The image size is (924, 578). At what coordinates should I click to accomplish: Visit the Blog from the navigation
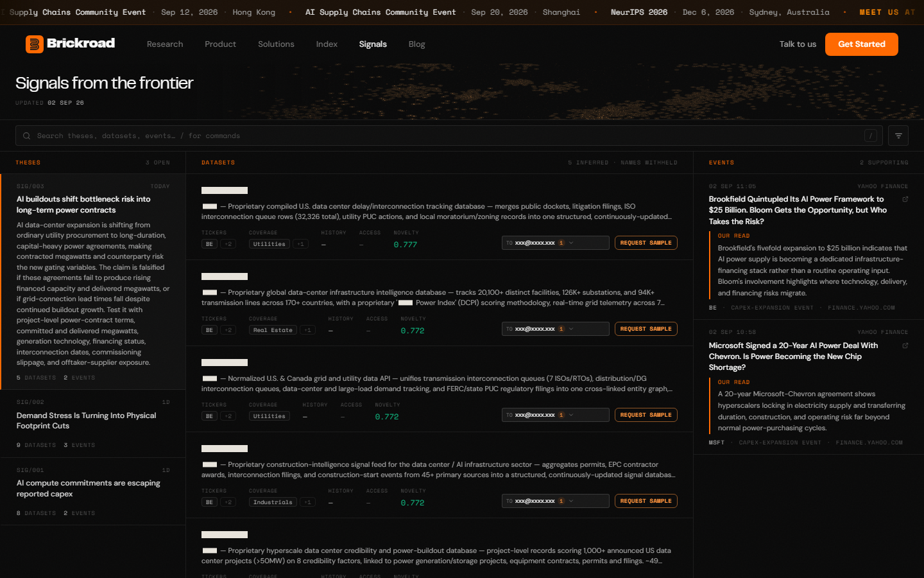[417, 44]
